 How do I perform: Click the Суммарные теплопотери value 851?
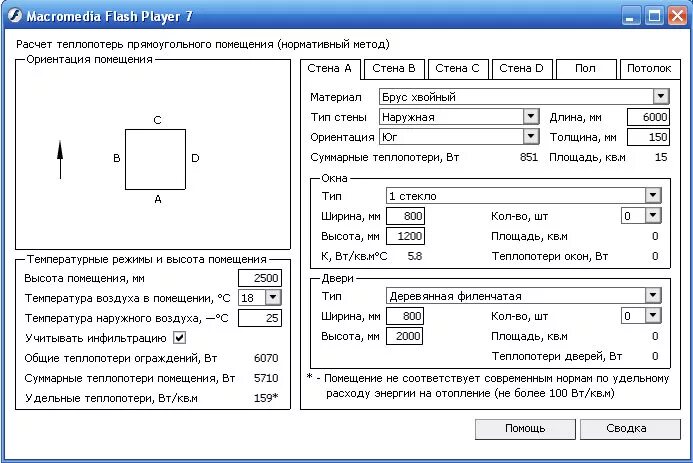[529, 157]
